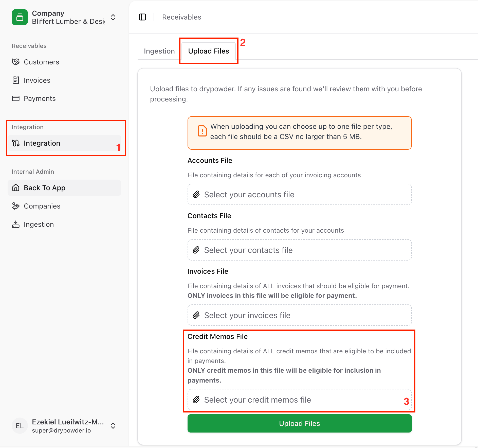Click the Invoices document icon
The image size is (478, 448).
pyautogui.click(x=16, y=80)
